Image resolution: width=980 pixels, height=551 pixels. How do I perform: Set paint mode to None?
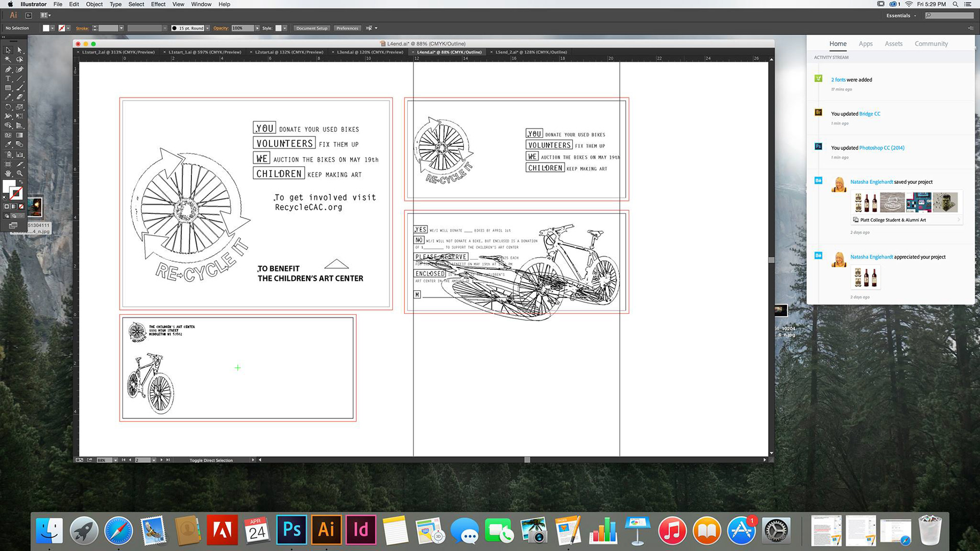pyautogui.click(x=21, y=207)
